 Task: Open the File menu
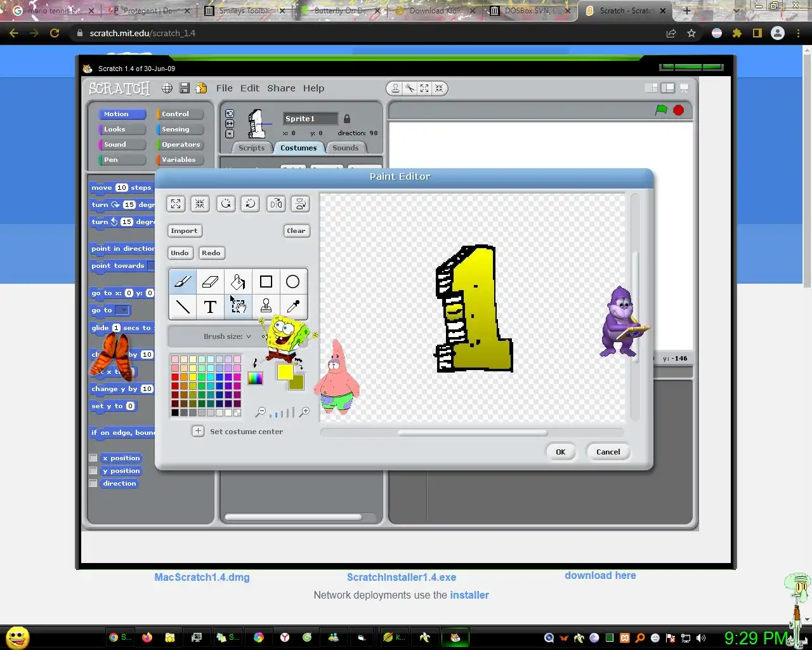[x=225, y=88]
